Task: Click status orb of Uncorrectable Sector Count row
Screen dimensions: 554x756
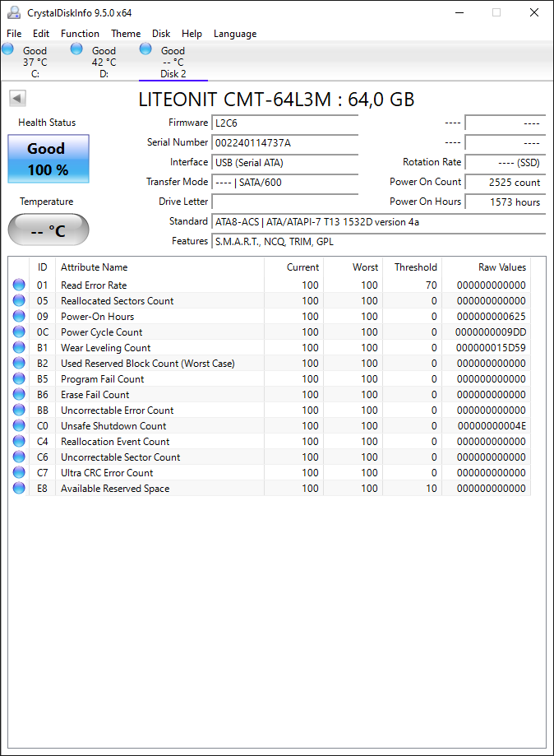Action: click(19, 457)
